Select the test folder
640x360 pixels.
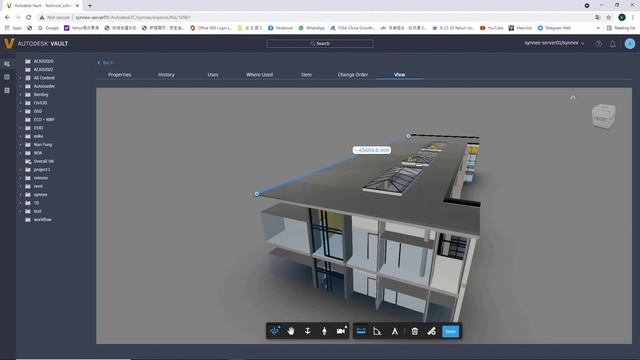(37, 211)
